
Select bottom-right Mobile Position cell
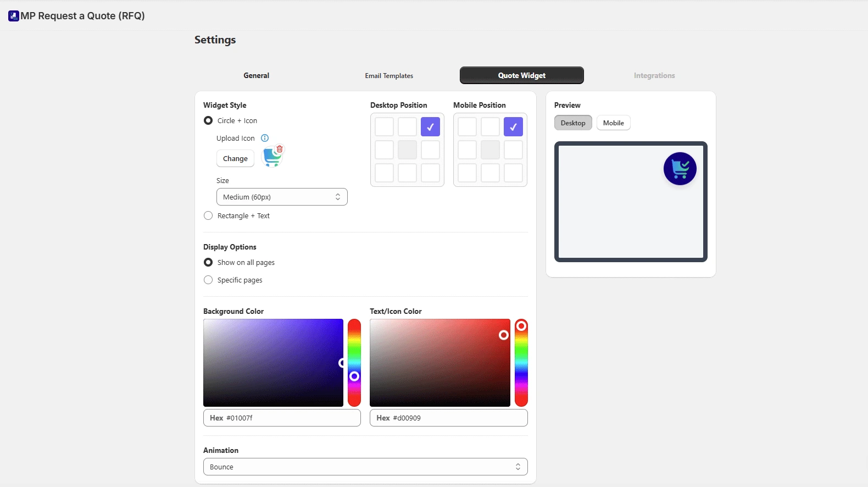(513, 173)
